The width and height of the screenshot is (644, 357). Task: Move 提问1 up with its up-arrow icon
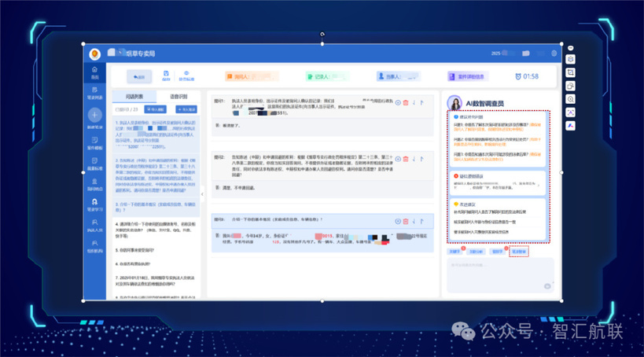(x=421, y=103)
